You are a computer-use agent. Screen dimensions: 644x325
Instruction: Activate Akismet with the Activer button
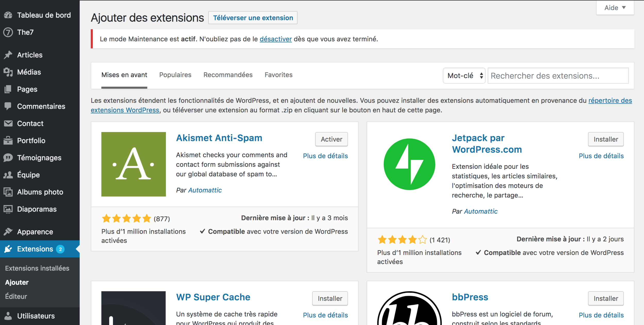[331, 139]
